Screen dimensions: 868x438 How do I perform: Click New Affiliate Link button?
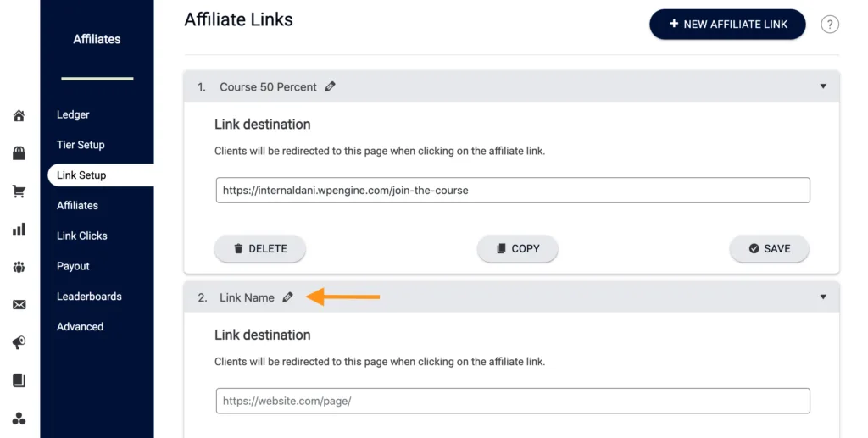727,25
